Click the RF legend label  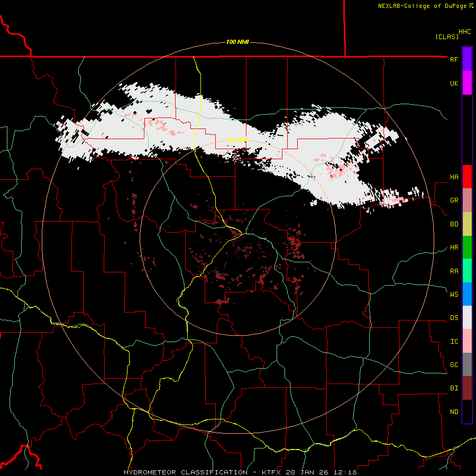point(454,59)
